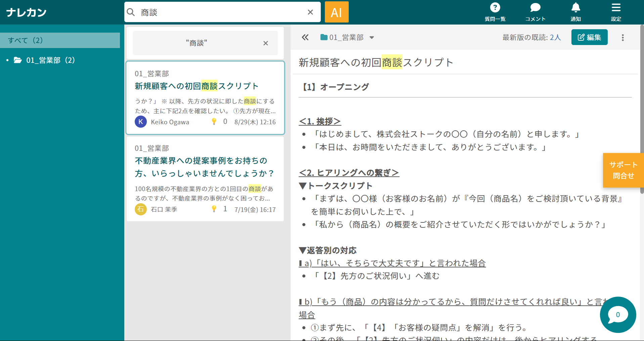Click the 編集 edit button

coord(589,37)
